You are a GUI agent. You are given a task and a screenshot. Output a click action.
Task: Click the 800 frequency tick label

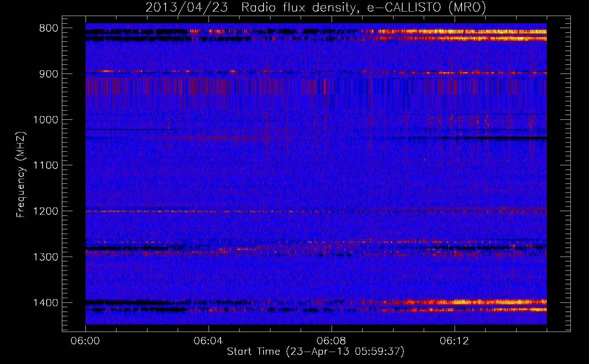pos(49,28)
